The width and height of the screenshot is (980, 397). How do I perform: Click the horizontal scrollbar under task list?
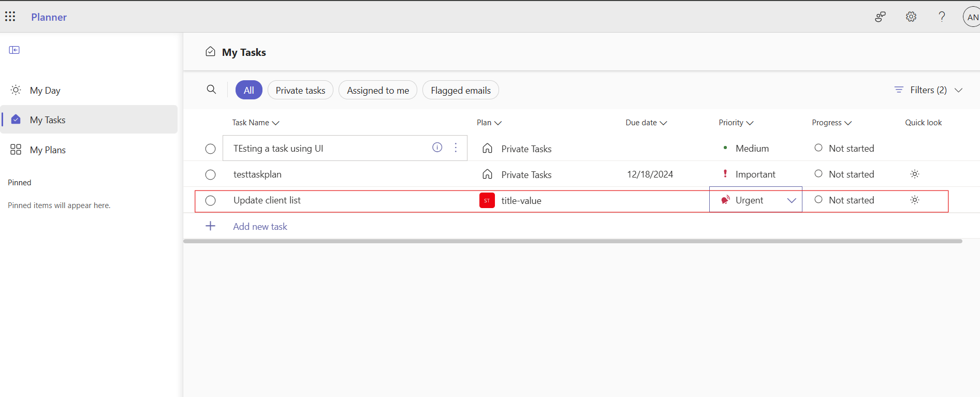pos(573,241)
